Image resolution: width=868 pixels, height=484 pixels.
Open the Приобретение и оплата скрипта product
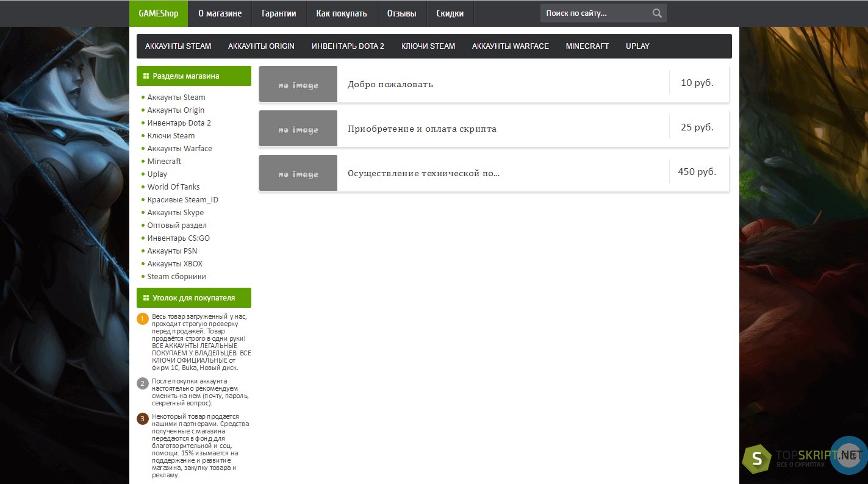[x=422, y=129]
